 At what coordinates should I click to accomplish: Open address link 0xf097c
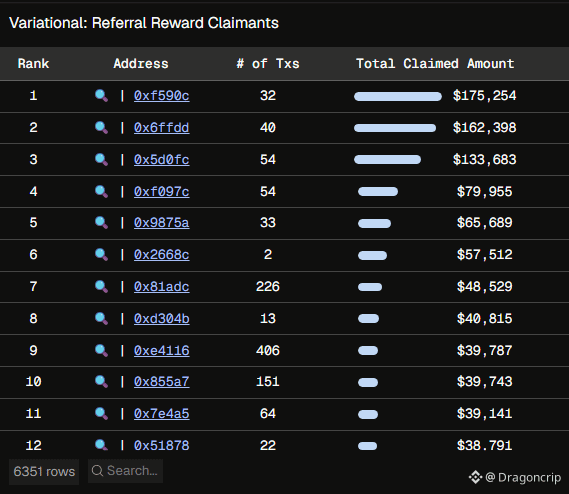161,192
